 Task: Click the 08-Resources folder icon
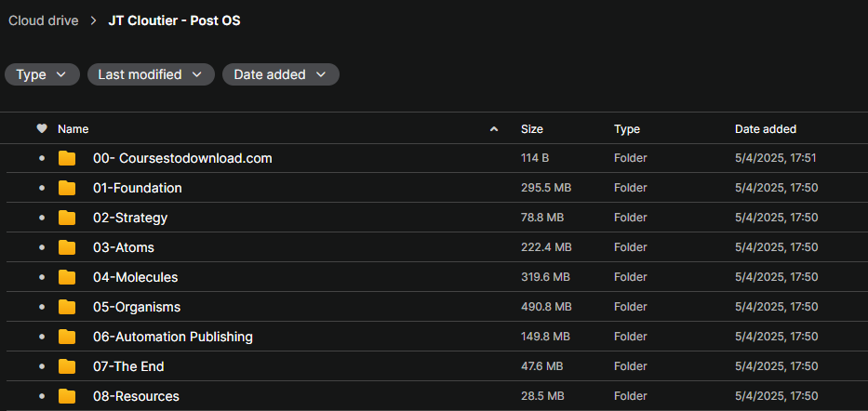click(x=67, y=396)
